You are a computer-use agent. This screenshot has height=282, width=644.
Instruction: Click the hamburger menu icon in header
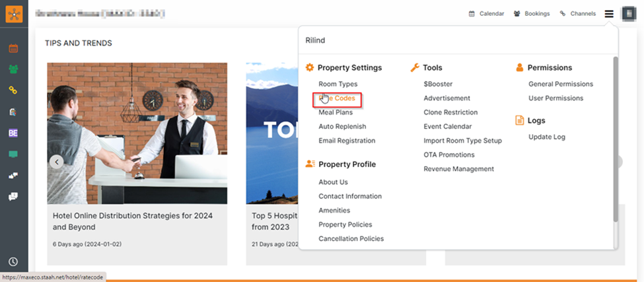pyautogui.click(x=609, y=13)
